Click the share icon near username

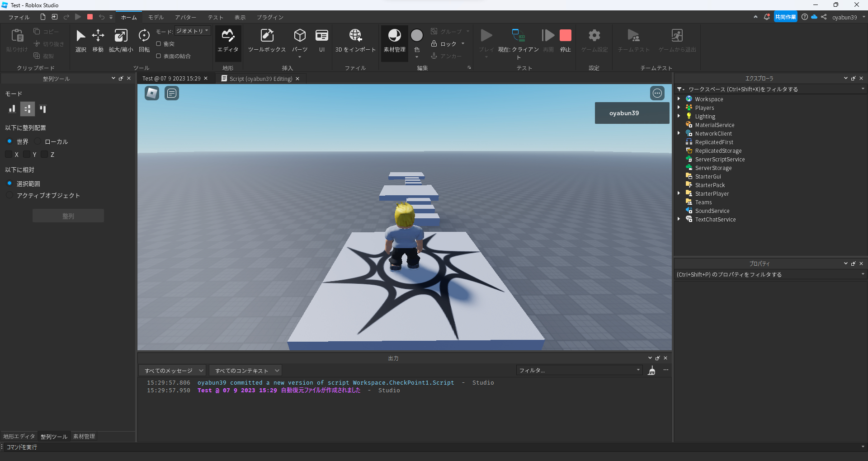point(824,17)
